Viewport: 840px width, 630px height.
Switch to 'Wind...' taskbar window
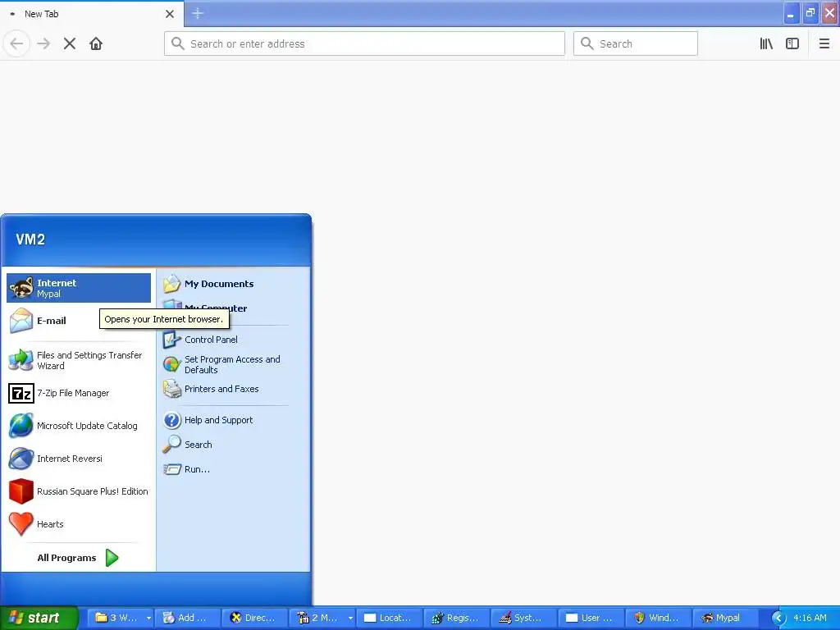[x=659, y=618]
